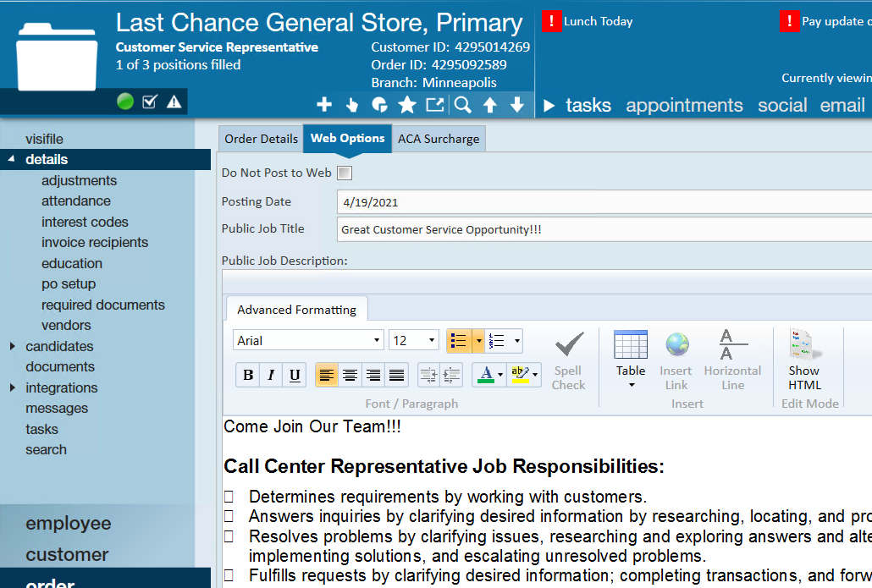Switch to the customer area

[x=67, y=555]
